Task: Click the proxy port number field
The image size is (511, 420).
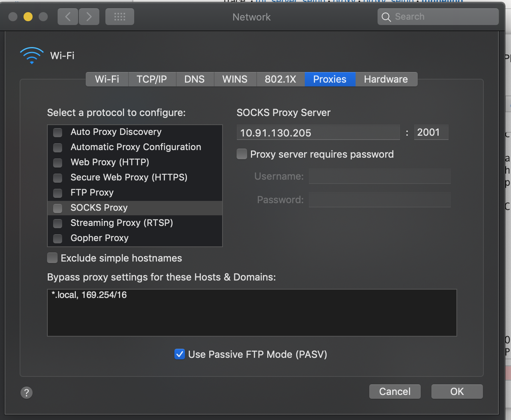Action: click(431, 133)
